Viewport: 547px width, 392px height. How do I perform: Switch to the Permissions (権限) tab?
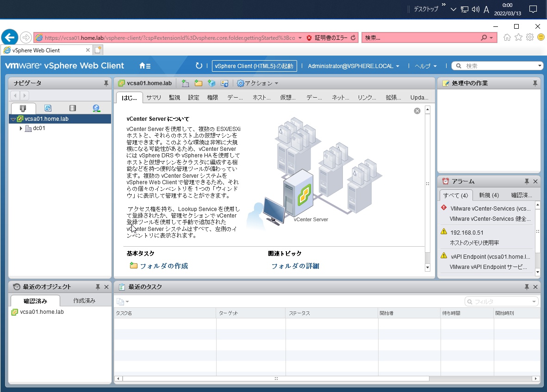[212, 98]
